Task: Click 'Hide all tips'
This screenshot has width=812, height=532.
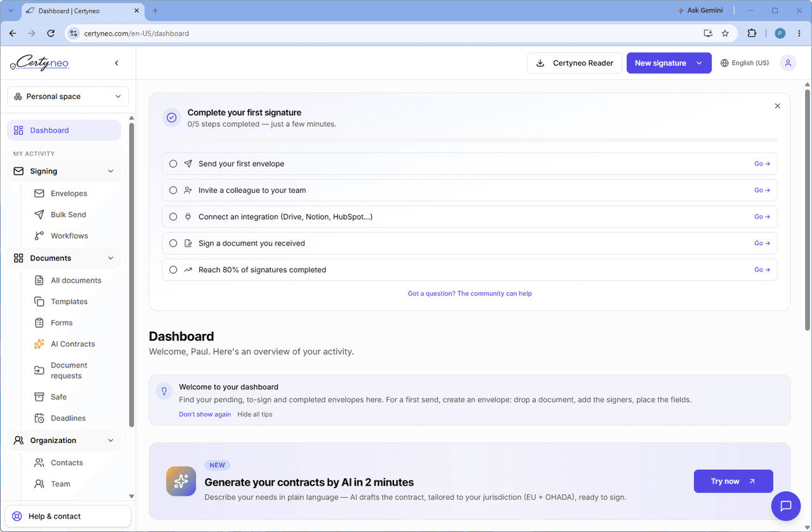Action: 255,415
